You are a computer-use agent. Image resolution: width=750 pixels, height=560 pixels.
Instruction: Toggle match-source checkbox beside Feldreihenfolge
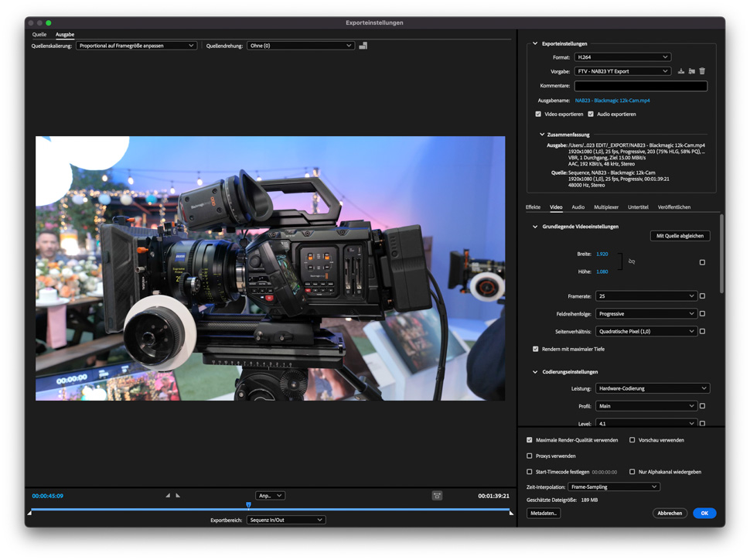pyautogui.click(x=702, y=313)
